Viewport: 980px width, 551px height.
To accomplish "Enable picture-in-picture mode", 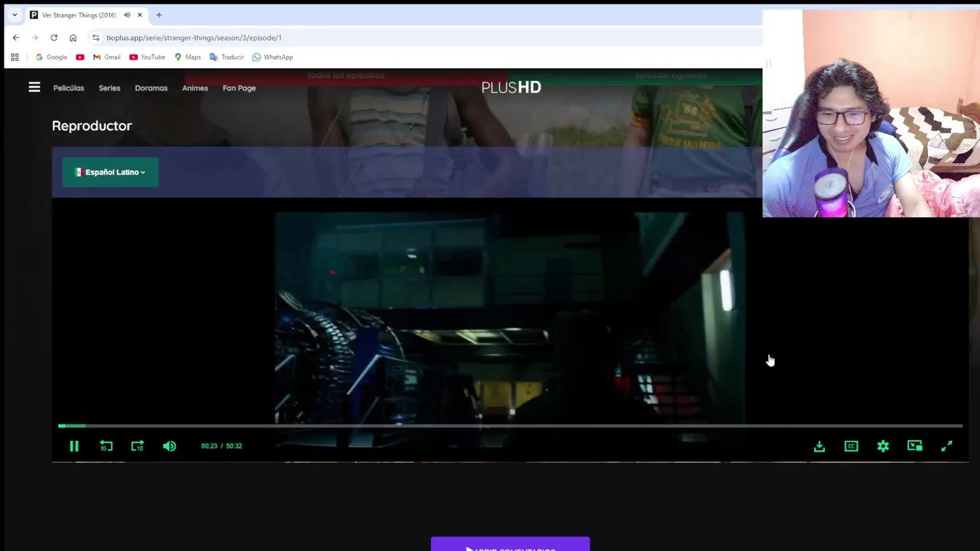I will tap(915, 446).
